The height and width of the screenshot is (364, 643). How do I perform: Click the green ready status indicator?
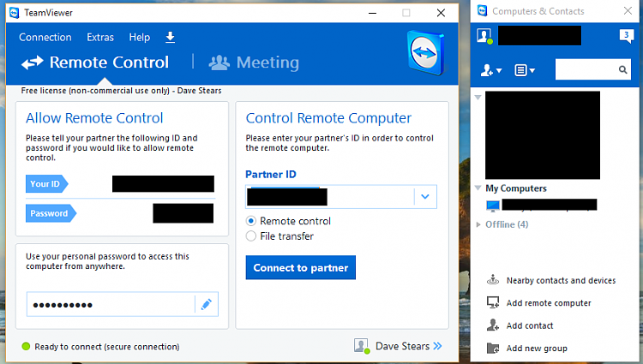pos(26,346)
